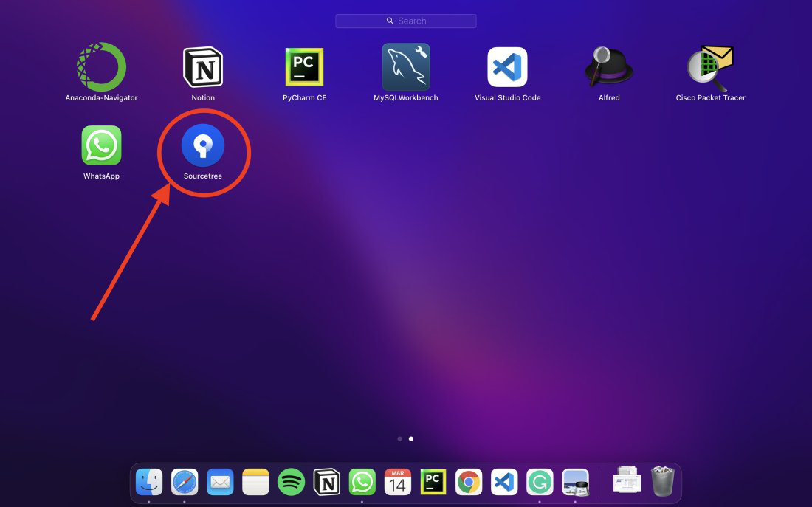Select the second Launchpad page dot
Image resolution: width=812 pixels, height=507 pixels.
[411, 438]
